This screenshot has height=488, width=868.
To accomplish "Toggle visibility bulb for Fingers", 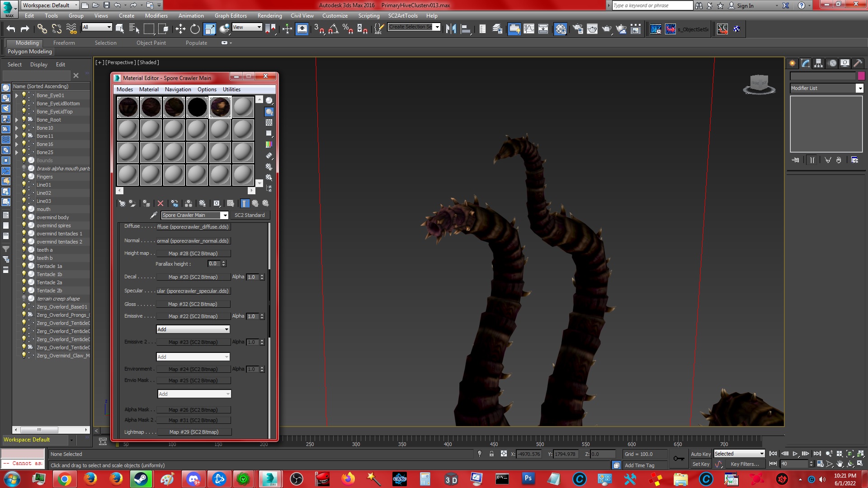I will point(24,177).
